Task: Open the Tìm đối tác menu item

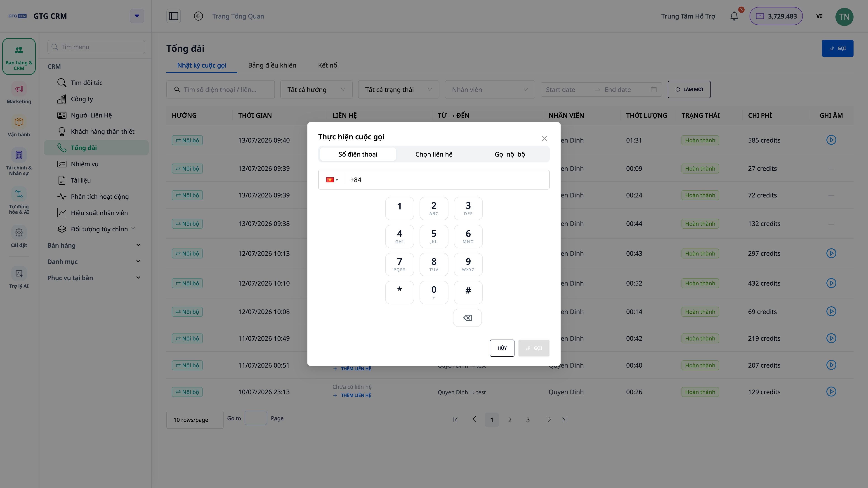Action: pos(96,82)
